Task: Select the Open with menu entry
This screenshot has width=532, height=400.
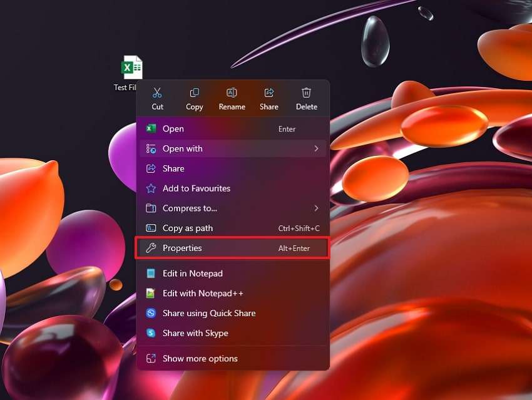Action: coord(233,148)
